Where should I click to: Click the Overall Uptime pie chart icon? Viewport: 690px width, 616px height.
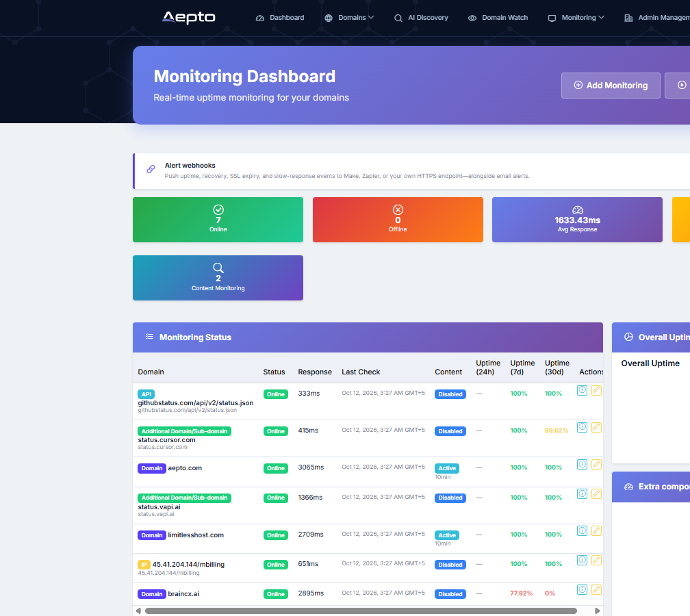coord(628,337)
